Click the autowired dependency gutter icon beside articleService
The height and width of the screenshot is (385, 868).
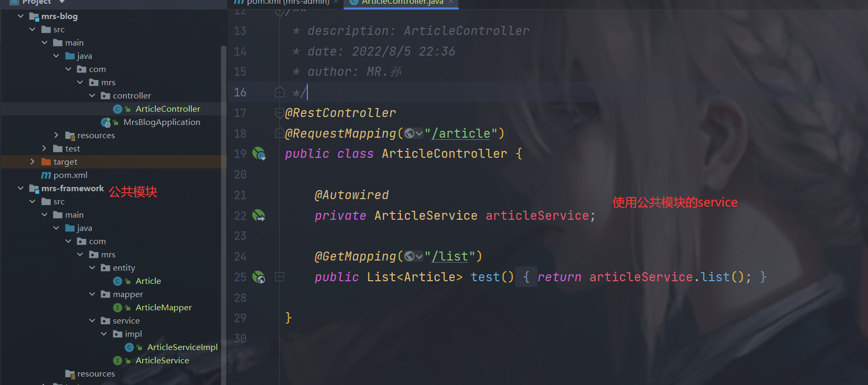(259, 216)
